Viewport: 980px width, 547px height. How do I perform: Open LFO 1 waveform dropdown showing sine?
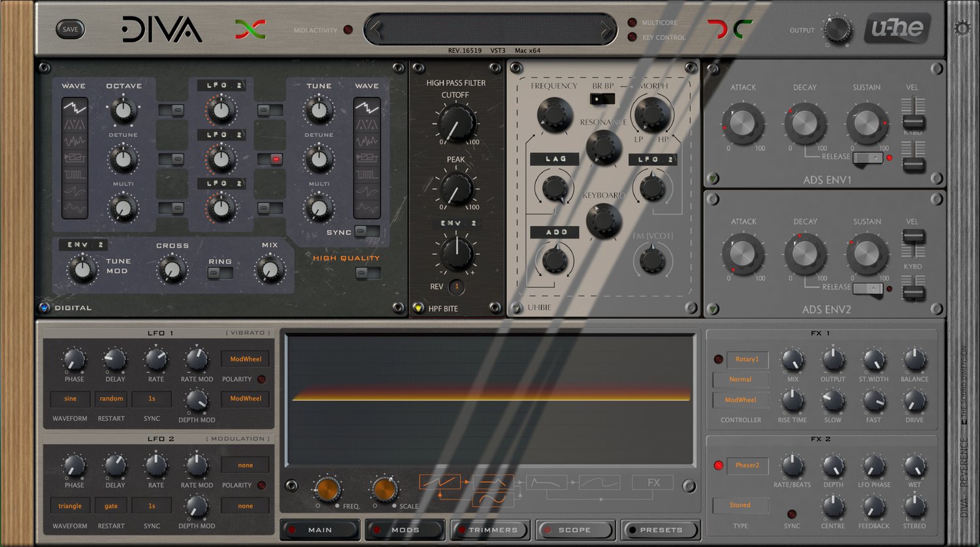tap(70, 399)
